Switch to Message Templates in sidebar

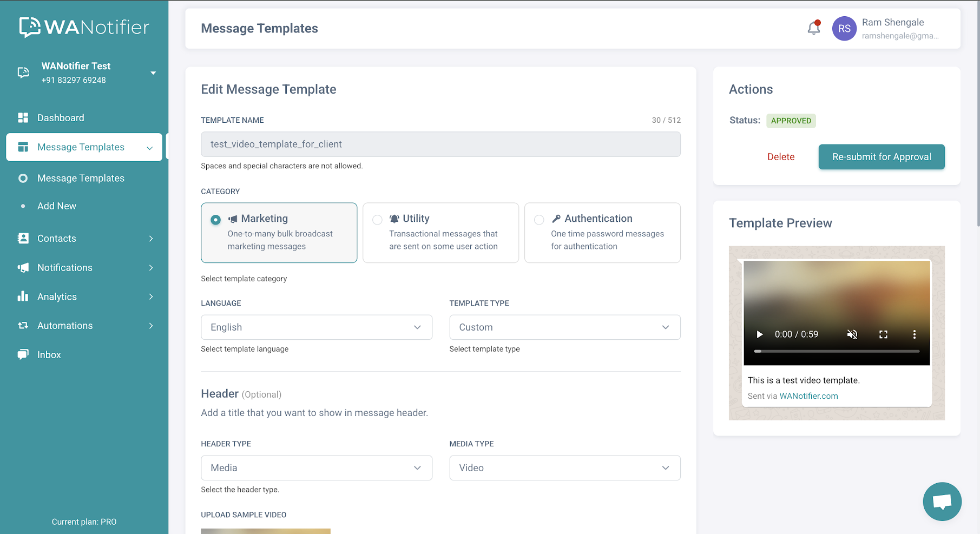pyautogui.click(x=81, y=178)
